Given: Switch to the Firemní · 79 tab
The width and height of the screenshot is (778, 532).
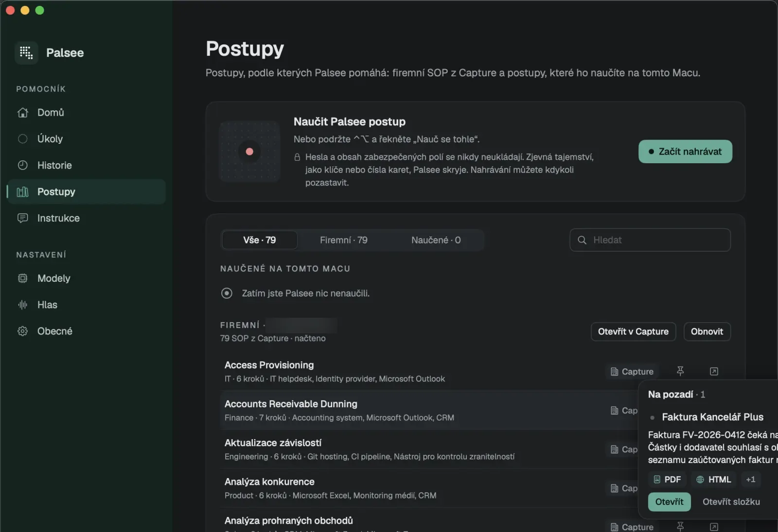Looking at the screenshot, I should (344, 240).
